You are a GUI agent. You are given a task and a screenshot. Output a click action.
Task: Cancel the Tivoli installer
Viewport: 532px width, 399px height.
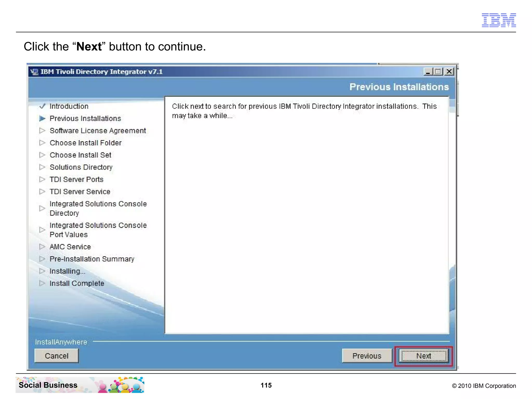(57, 356)
